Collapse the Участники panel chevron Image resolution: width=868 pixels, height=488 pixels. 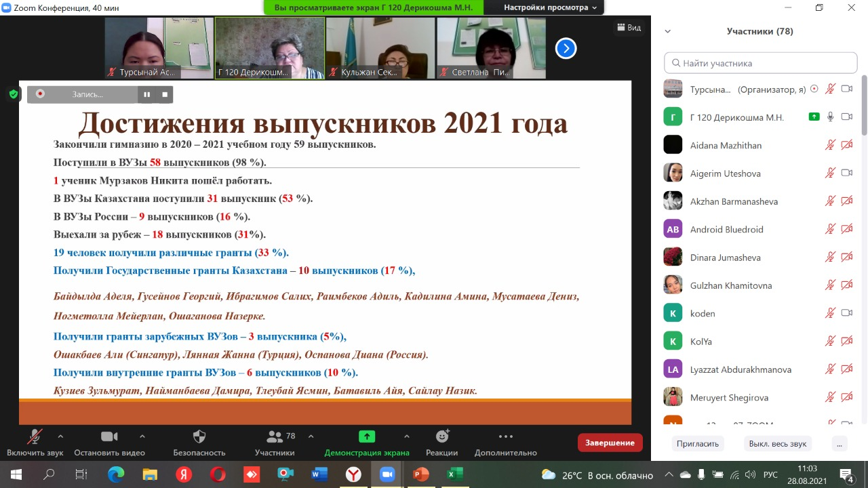click(x=668, y=31)
